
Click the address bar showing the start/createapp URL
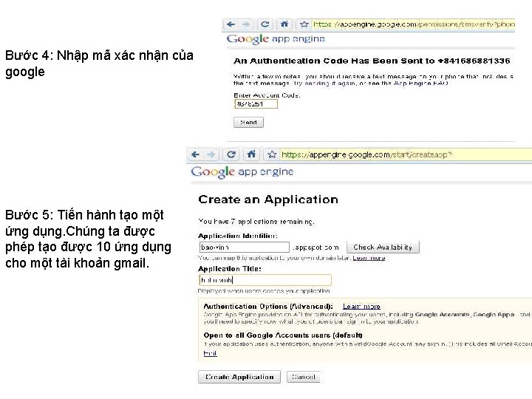pyautogui.click(x=406, y=154)
